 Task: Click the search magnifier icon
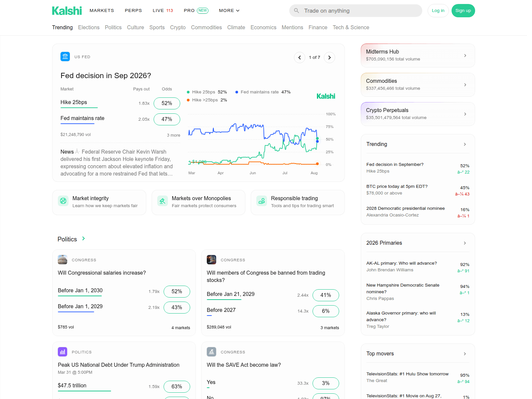pyautogui.click(x=297, y=11)
